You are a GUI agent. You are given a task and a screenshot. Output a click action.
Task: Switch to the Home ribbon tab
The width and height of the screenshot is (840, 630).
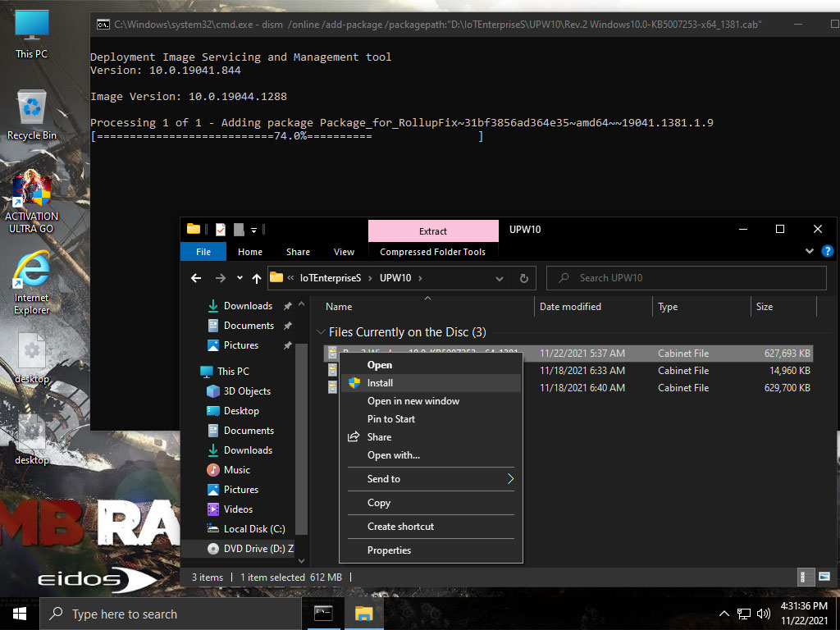tap(250, 252)
